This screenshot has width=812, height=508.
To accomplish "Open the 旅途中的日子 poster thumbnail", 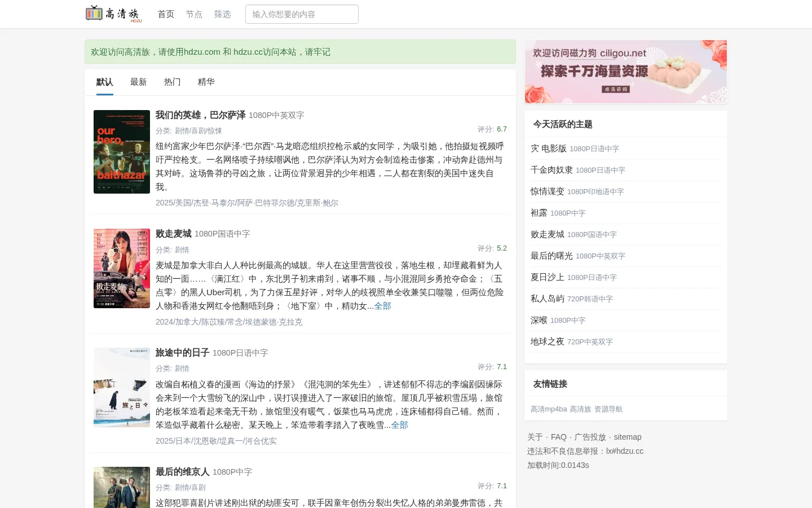I will pos(122,387).
